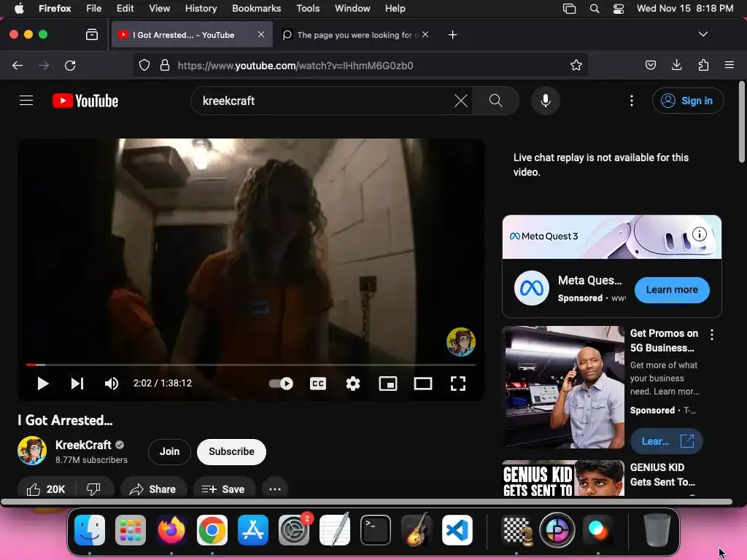The width and height of the screenshot is (747, 560).
Task: Subscribe to KreekCraft
Action: coord(231,451)
